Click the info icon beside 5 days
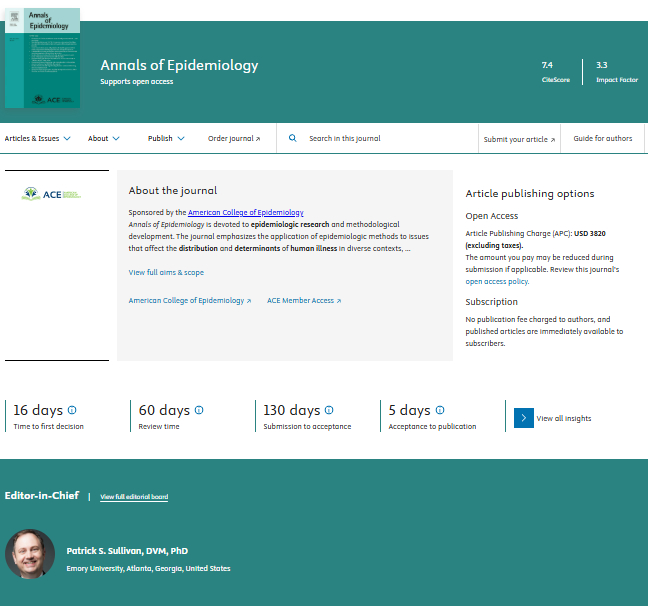 tap(440, 410)
